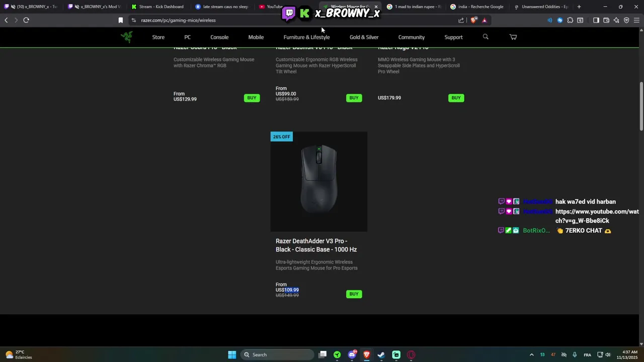Open a new browser tab with plus
The height and width of the screenshot is (362, 644).
579,7
